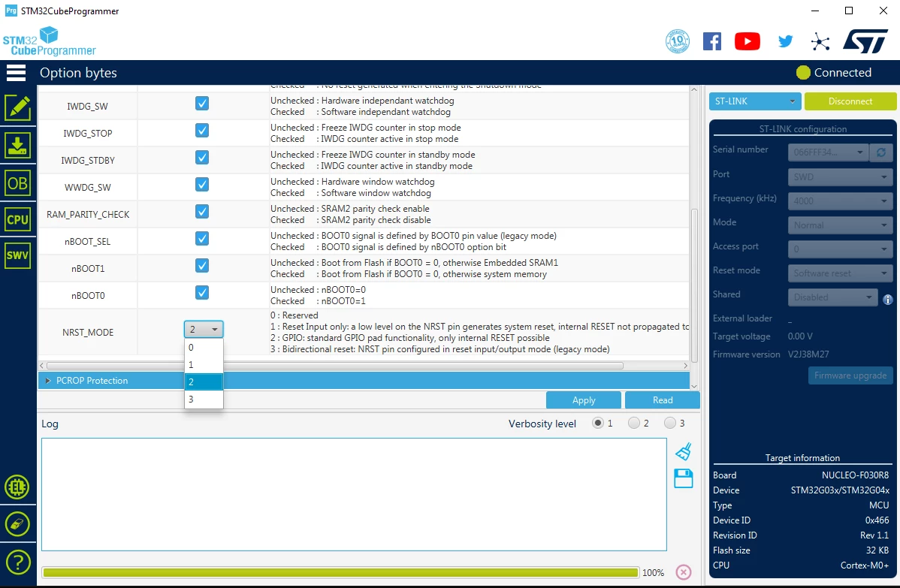Choose option 0 in NRST_MODE list
Screen dimensions: 900x588
click(204, 347)
